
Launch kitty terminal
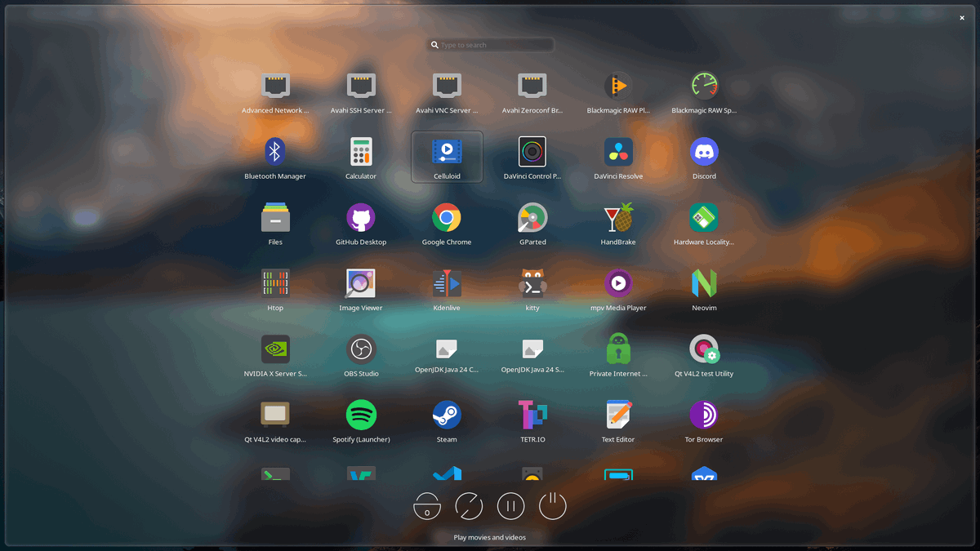click(x=532, y=290)
